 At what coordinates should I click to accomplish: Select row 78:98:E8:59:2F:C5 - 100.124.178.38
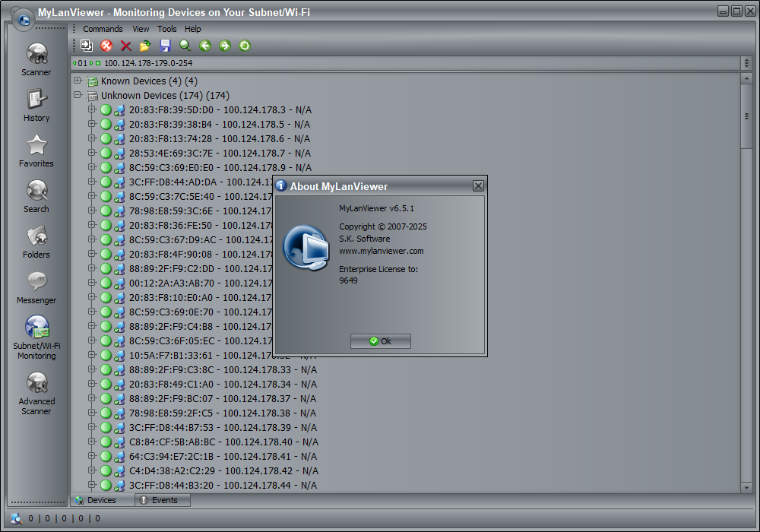pos(223,413)
